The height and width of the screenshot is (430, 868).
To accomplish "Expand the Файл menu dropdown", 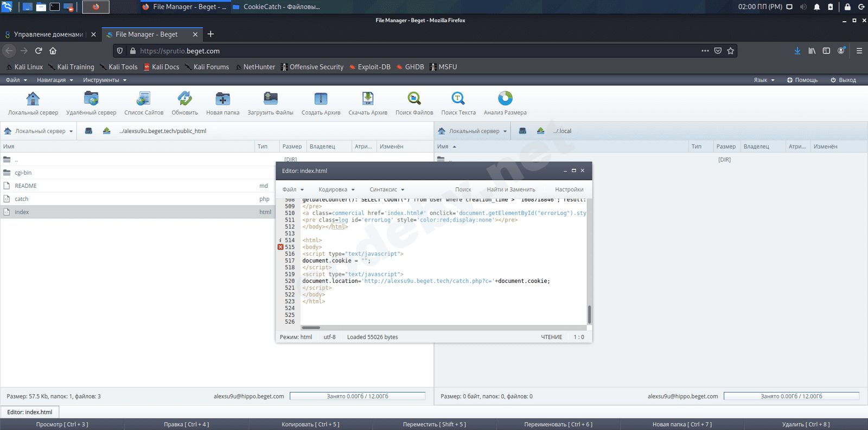I will [x=16, y=80].
